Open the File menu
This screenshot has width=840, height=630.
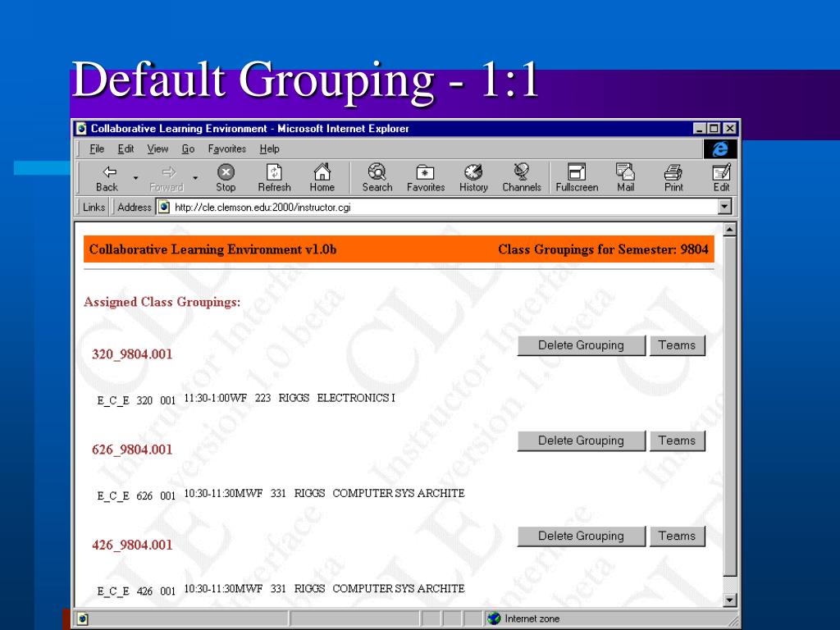[97, 149]
